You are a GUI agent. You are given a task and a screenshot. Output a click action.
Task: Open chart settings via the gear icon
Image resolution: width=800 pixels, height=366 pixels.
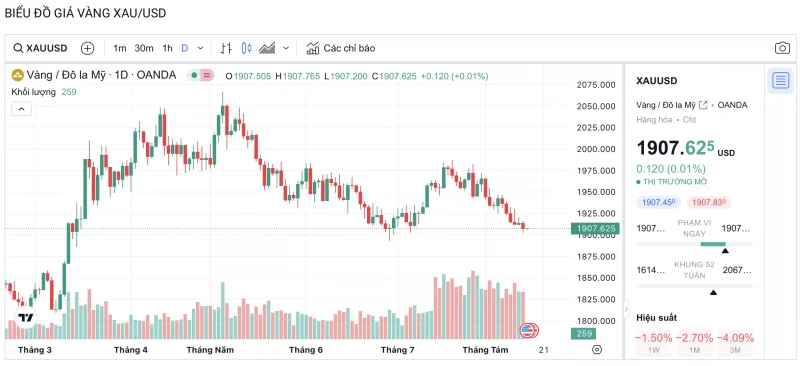pos(597,350)
